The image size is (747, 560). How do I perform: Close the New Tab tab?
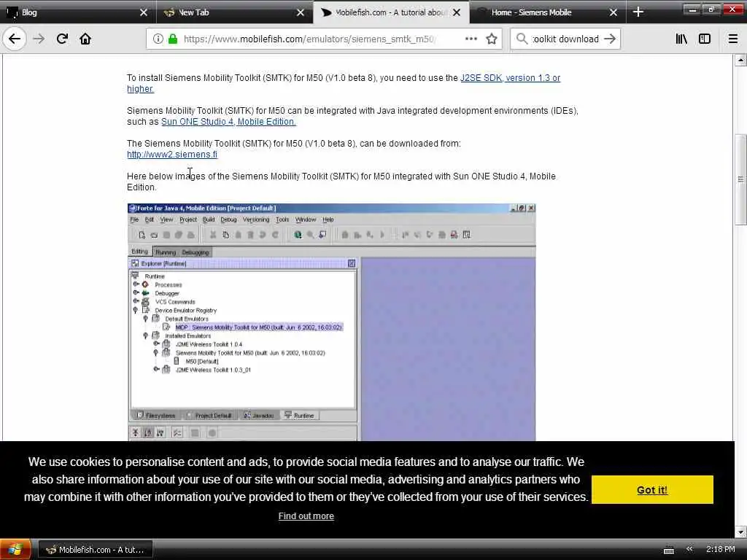pyautogui.click(x=300, y=12)
